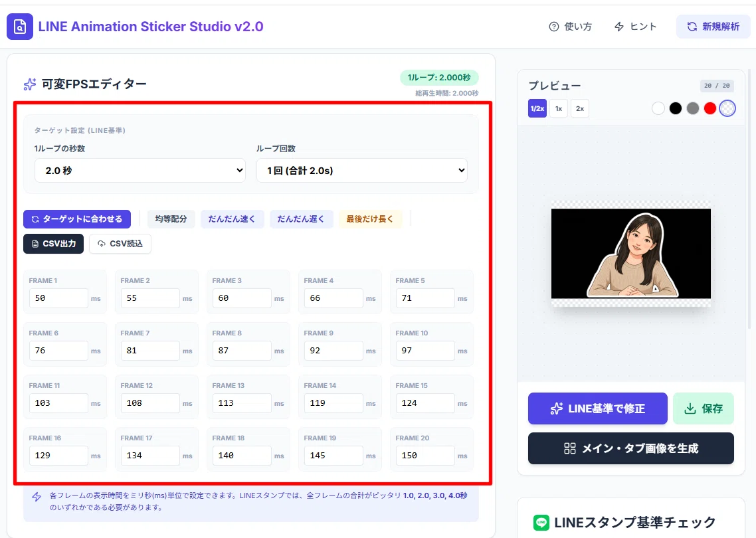
Task: Click the FRAME 8 duration field
Action: click(242, 351)
